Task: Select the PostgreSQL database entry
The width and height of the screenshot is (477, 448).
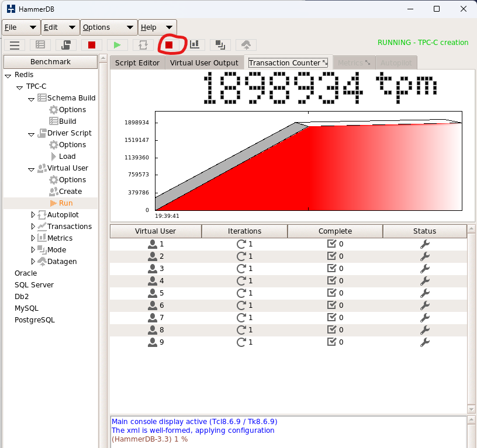Action: coord(34,320)
